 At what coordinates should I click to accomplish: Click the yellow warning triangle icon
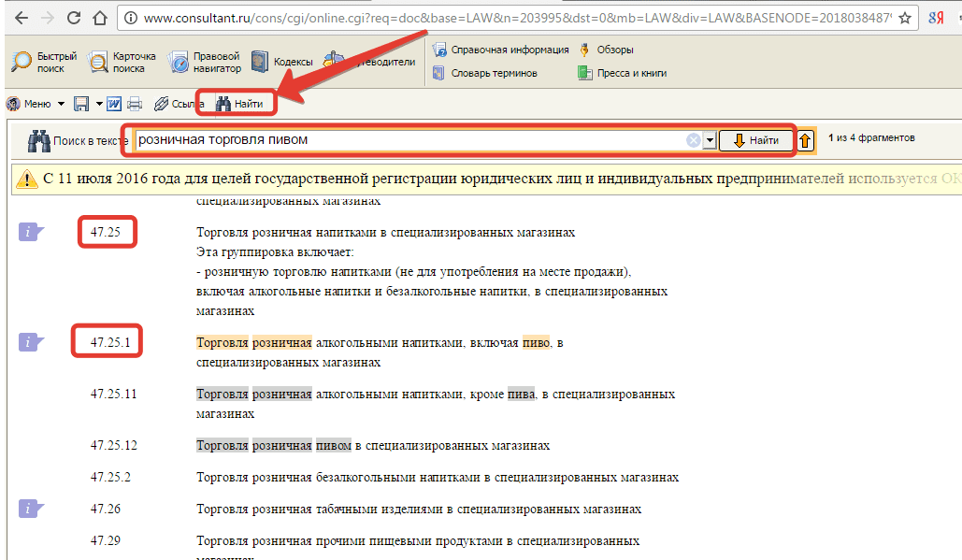(26, 179)
